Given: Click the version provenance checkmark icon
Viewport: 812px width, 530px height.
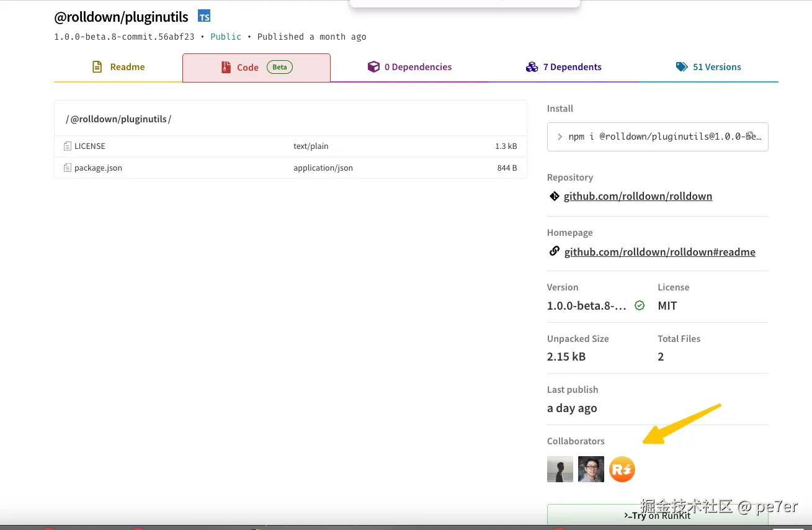Looking at the screenshot, I should (x=640, y=305).
